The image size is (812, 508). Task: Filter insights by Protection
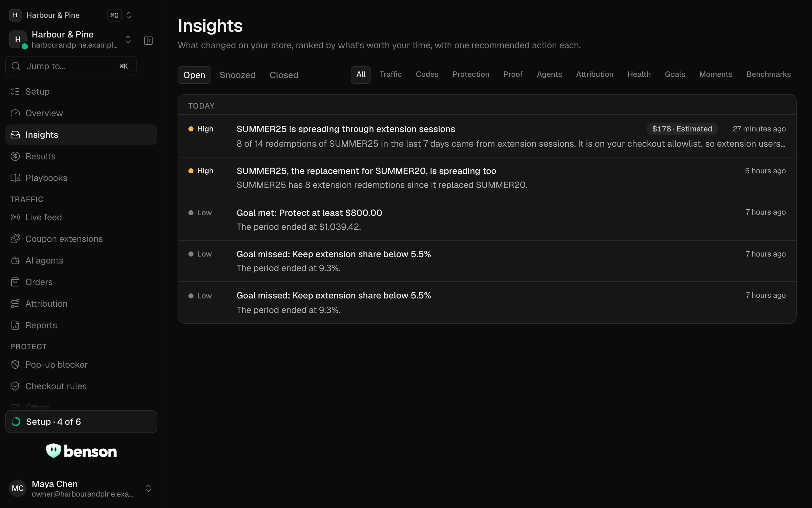[471, 74]
